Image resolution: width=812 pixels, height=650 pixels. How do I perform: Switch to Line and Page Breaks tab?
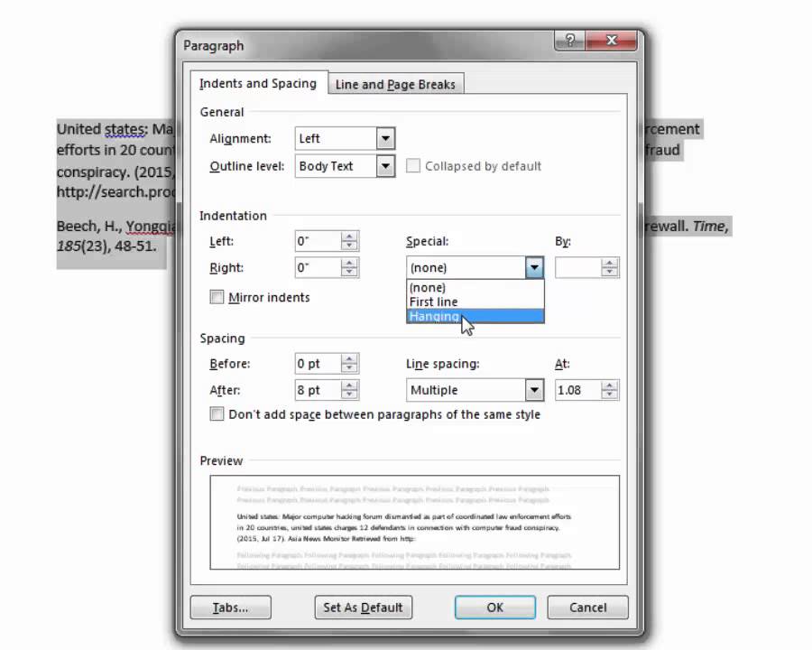click(x=395, y=84)
